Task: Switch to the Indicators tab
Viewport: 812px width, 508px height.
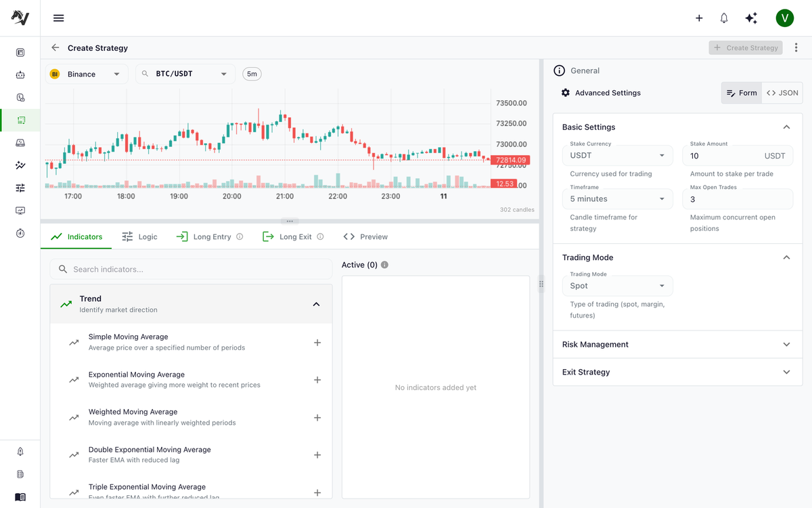Action: pyautogui.click(x=76, y=237)
